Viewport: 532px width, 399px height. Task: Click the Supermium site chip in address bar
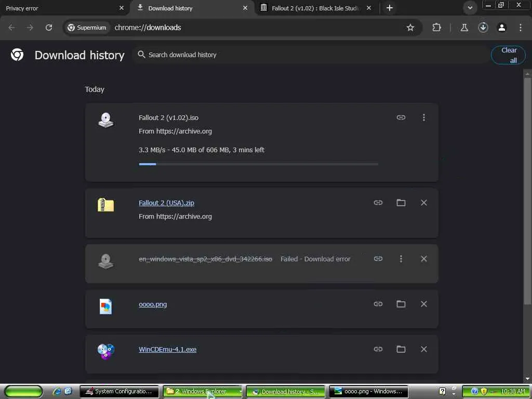pyautogui.click(x=87, y=28)
